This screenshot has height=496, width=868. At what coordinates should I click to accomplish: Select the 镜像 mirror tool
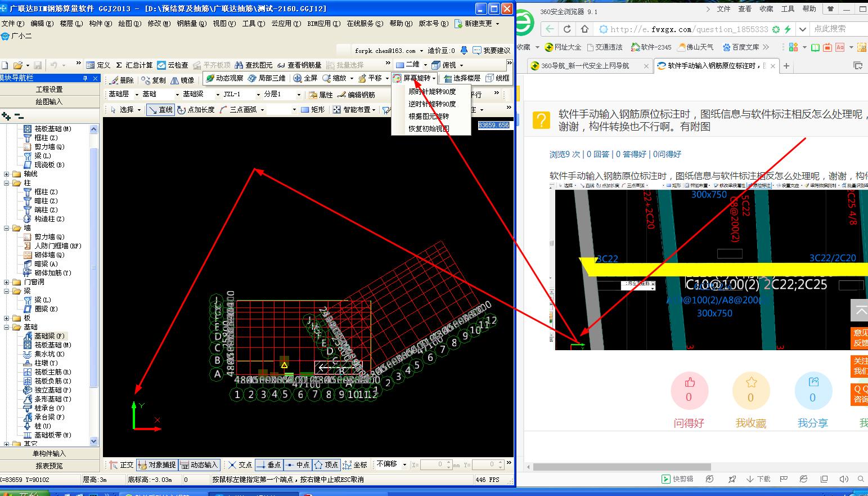pyautogui.click(x=182, y=79)
